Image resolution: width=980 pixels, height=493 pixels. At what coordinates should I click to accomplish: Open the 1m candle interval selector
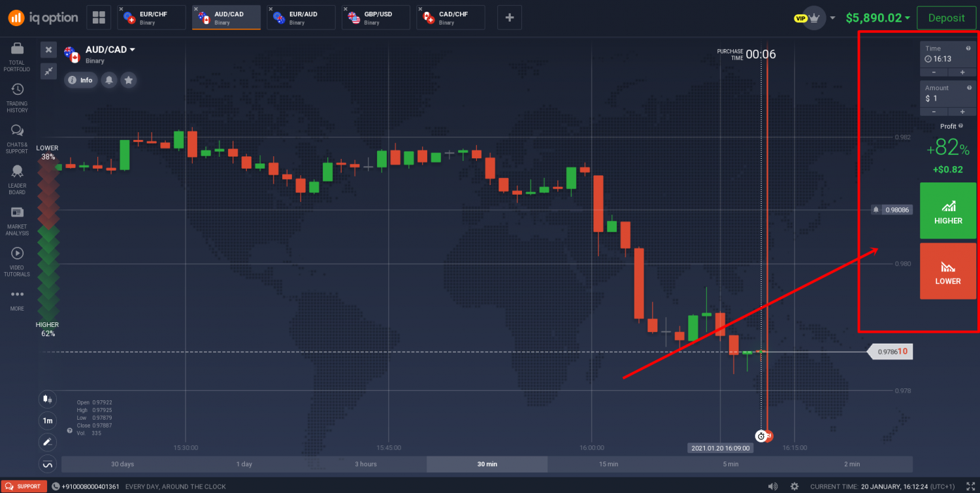[47, 420]
